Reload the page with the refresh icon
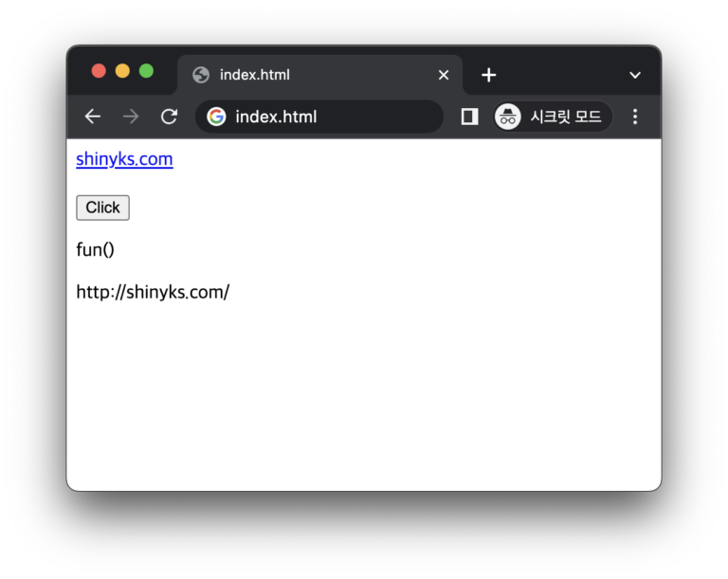728x579 pixels. coord(169,117)
